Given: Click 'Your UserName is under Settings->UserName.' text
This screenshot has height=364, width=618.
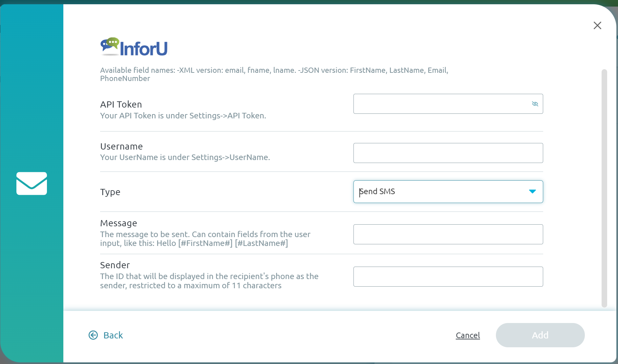Looking at the screenshot, I should pyautogui.click(x=185, y=157).
